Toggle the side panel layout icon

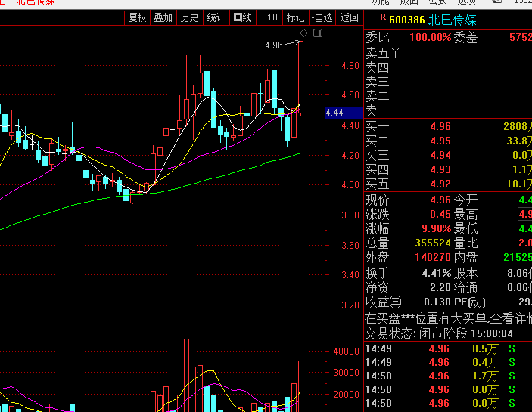coord(319,33)
